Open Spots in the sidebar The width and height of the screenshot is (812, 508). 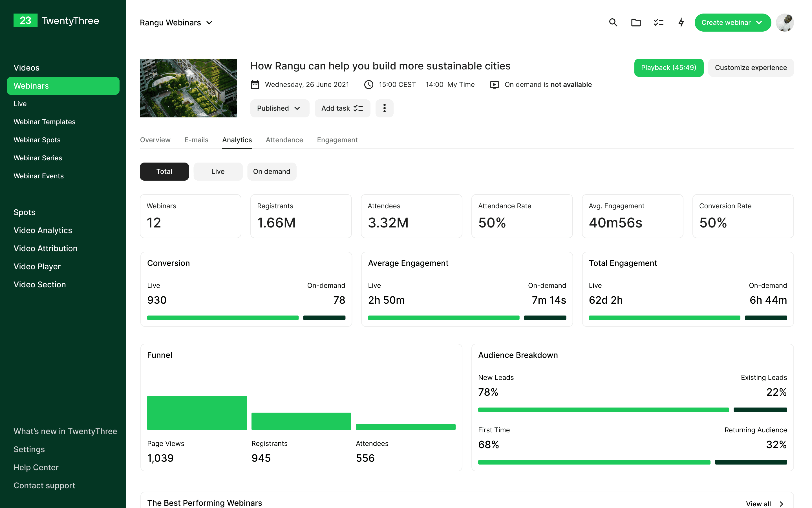(x=24, y=212)
